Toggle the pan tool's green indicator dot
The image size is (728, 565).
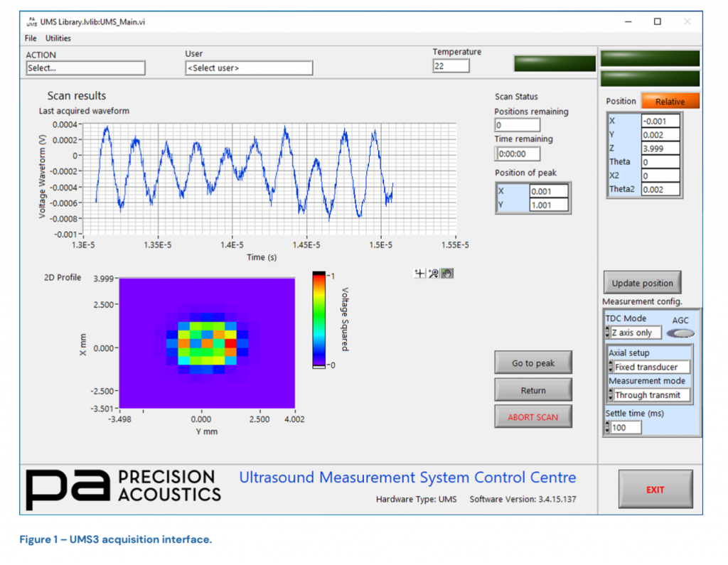[443, 271]
